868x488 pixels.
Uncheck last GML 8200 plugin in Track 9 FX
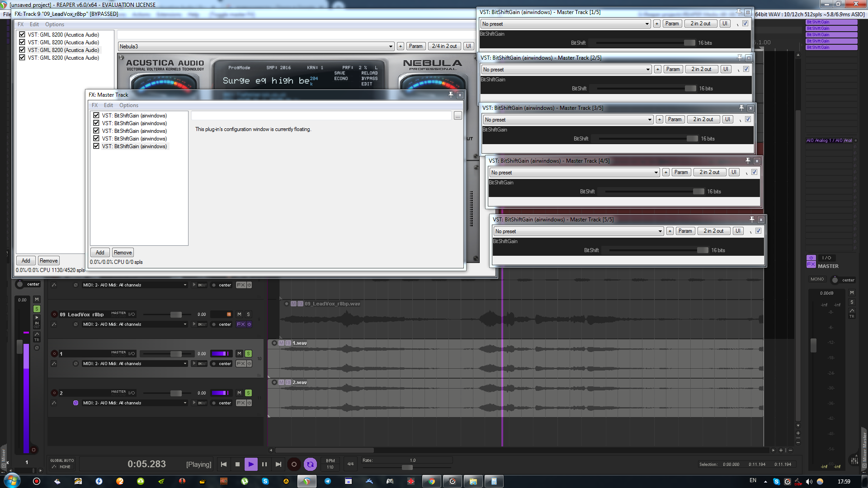point(22,58)
